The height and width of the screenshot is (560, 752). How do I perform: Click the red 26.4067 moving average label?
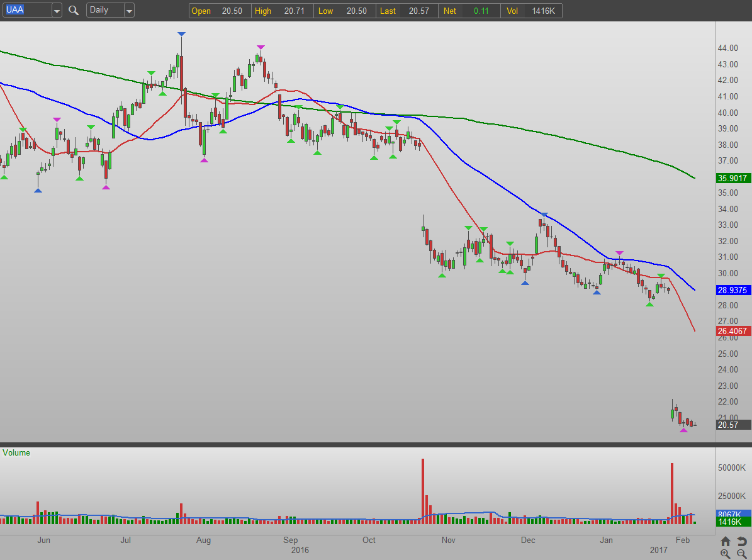click(x=733, y=331)
